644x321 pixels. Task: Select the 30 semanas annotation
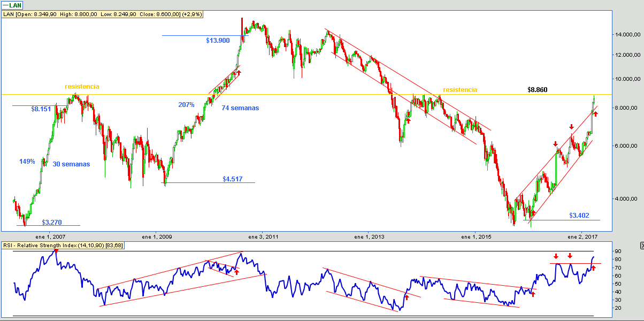click(72, 164)
